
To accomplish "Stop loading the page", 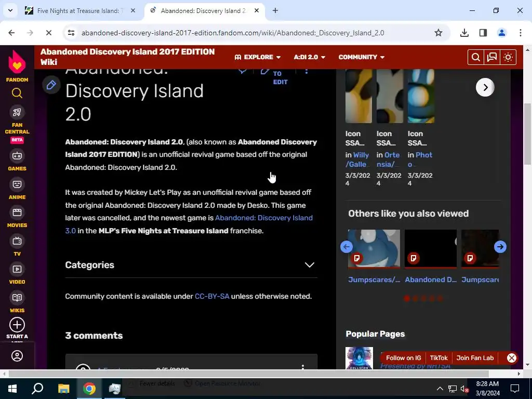I will click(48, 33).
